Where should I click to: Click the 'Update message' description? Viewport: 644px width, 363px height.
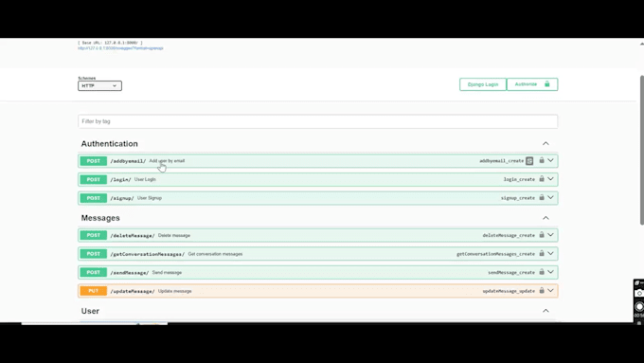[x=175, y=291]
